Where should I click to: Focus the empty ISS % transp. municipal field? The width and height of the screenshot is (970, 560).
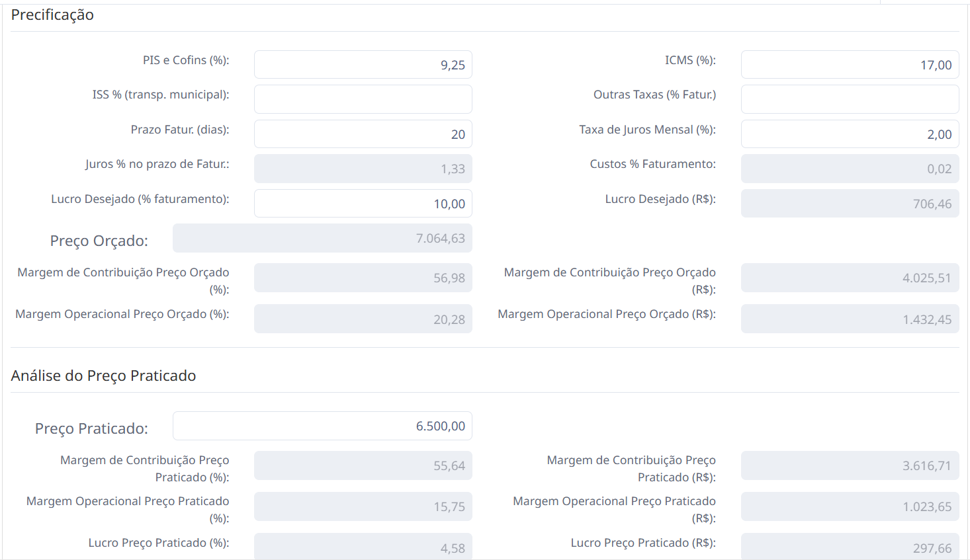(x=363, y=99)
